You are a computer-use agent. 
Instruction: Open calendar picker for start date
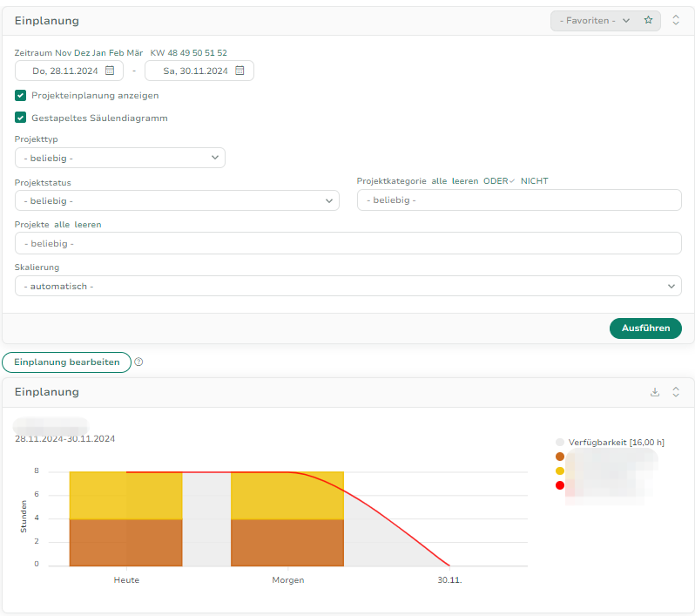pyautogui.click(x=110, y=71)
